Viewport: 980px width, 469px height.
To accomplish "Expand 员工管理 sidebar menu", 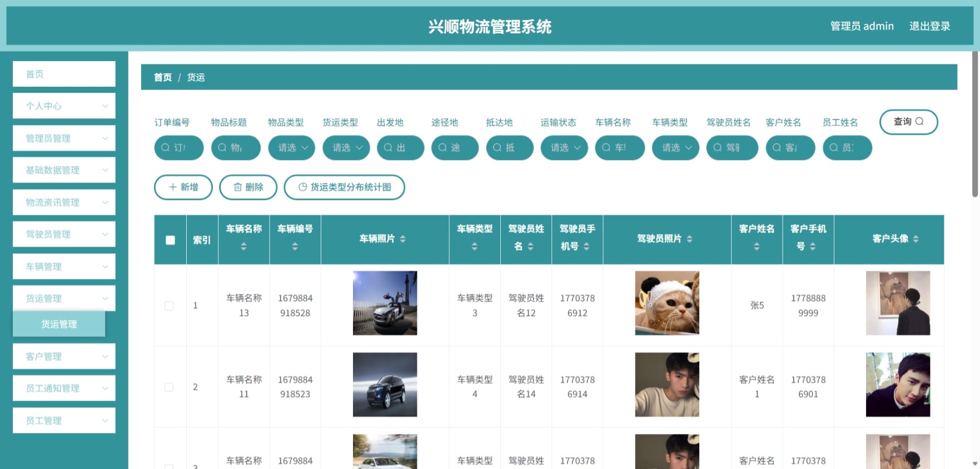I will pyautogui.click(x=64, y=421).
